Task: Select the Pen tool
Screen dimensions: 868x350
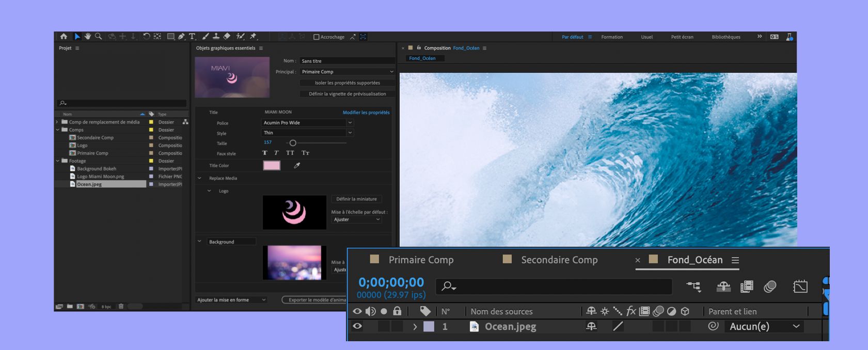Action: pyautogui.click(x=181, y=37)
